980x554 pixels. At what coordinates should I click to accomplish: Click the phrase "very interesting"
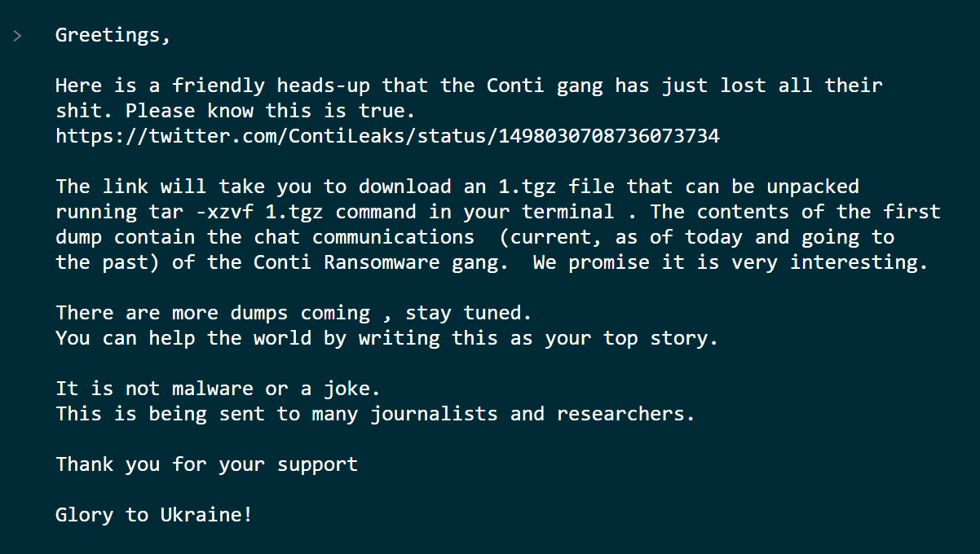tap(824, 262)
